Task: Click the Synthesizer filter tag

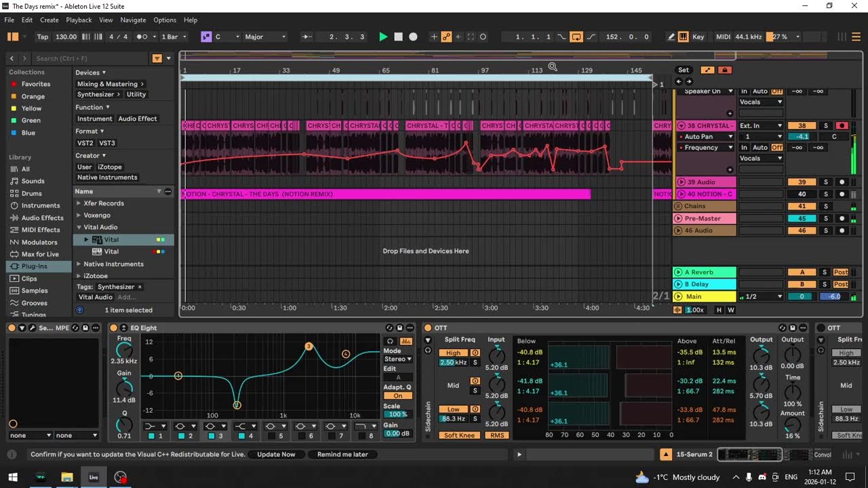Action: [x=98, y=94]
